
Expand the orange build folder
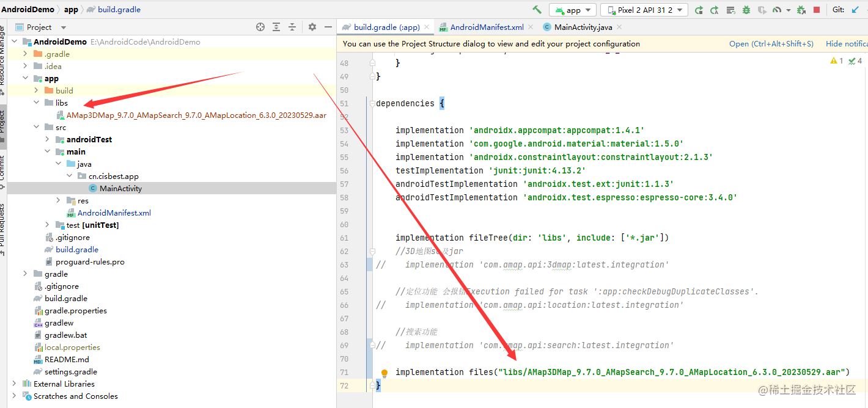pos(36,90)
